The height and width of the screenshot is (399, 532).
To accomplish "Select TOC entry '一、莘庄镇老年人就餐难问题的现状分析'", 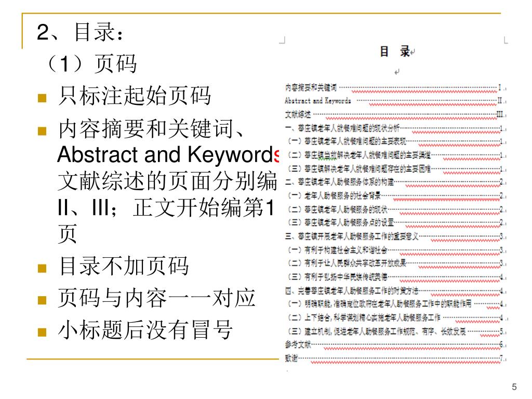I will tap(342, 128).
